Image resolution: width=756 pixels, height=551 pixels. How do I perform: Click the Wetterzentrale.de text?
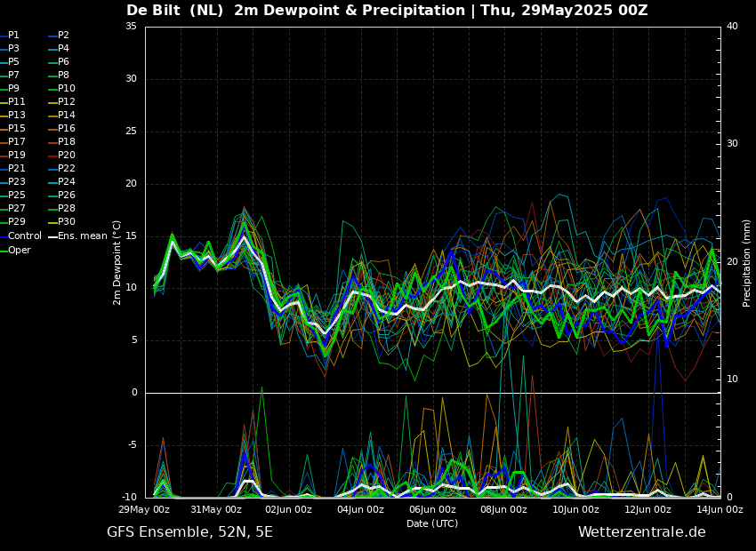(642, 532)
